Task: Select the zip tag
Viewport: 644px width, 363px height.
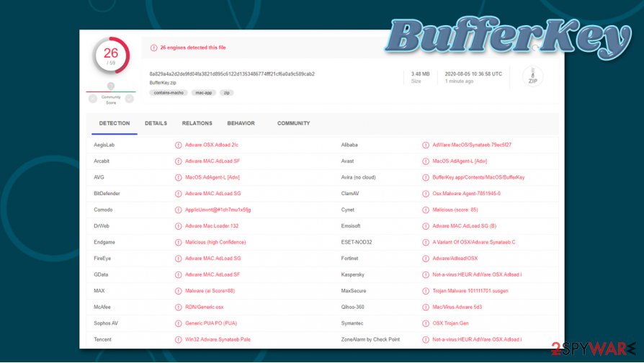Action: tap(227, 93)
